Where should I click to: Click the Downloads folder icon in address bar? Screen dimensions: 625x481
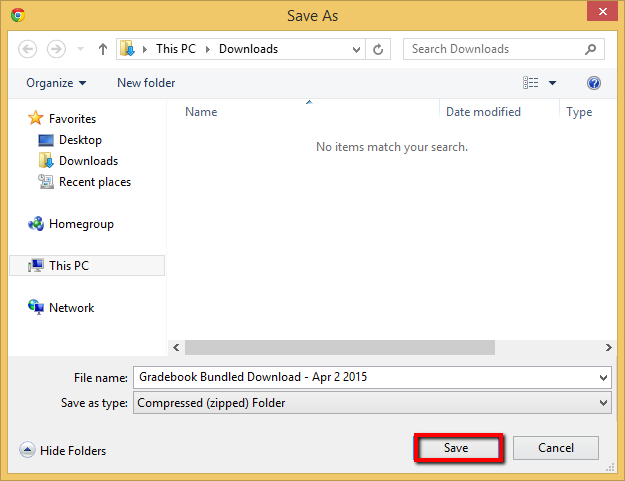click(x=128, y=49)
